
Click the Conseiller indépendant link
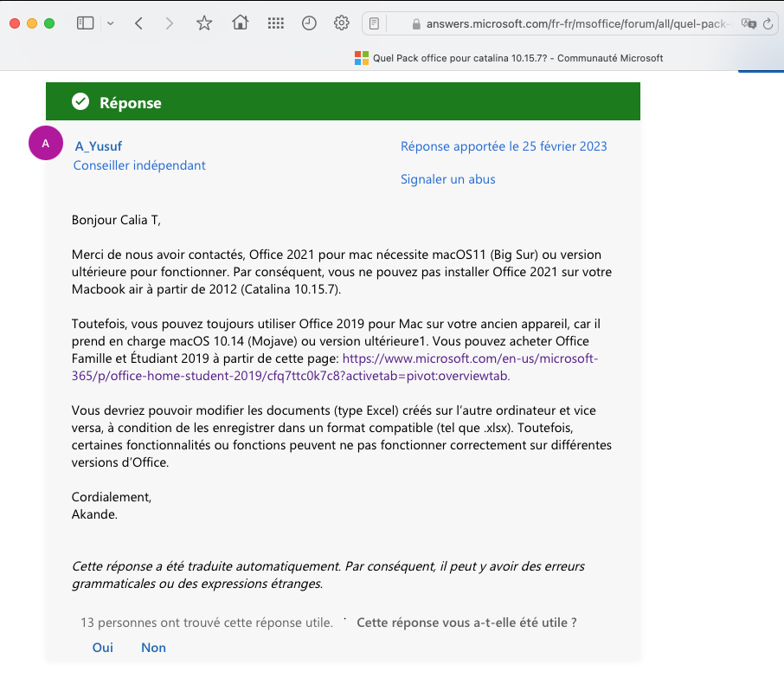pyautogui.click(x=139, y=165)
